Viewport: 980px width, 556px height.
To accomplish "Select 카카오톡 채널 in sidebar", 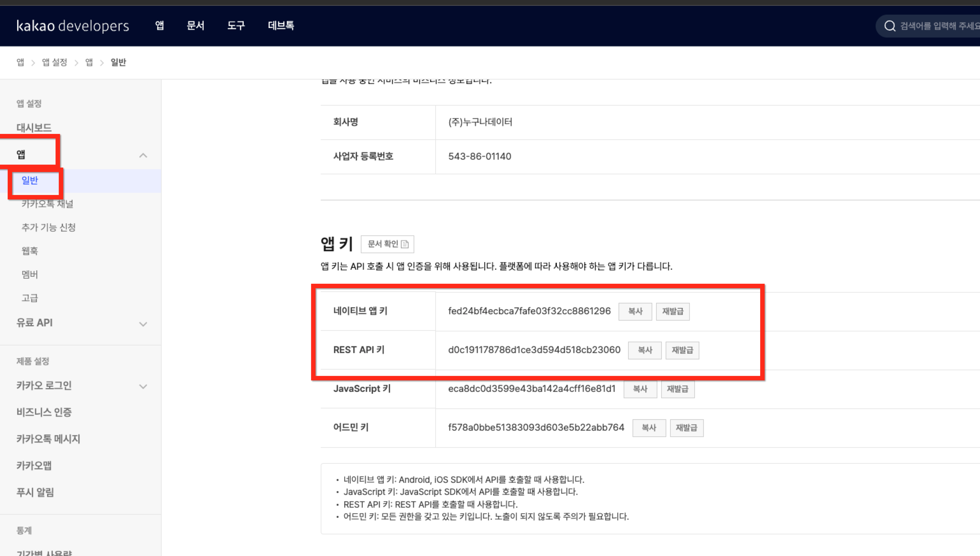I will 47,204.
